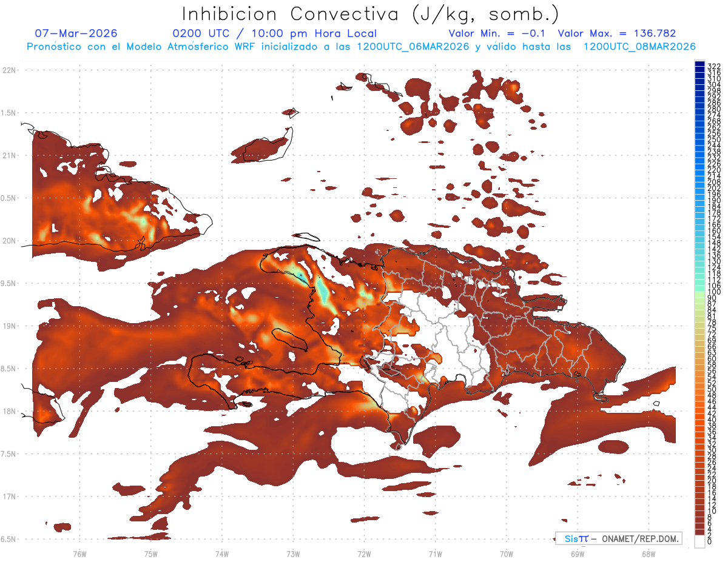Click the '69W' longitude label
Image resolution: width=728 pixels, height=562 pixels.
click(577, 554)
